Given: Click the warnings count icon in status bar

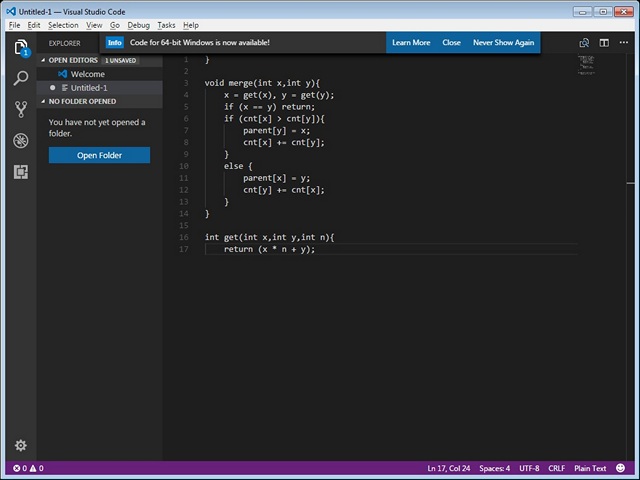Looking at the screenshot, I should pyautogui.click(x=33, y=469).
